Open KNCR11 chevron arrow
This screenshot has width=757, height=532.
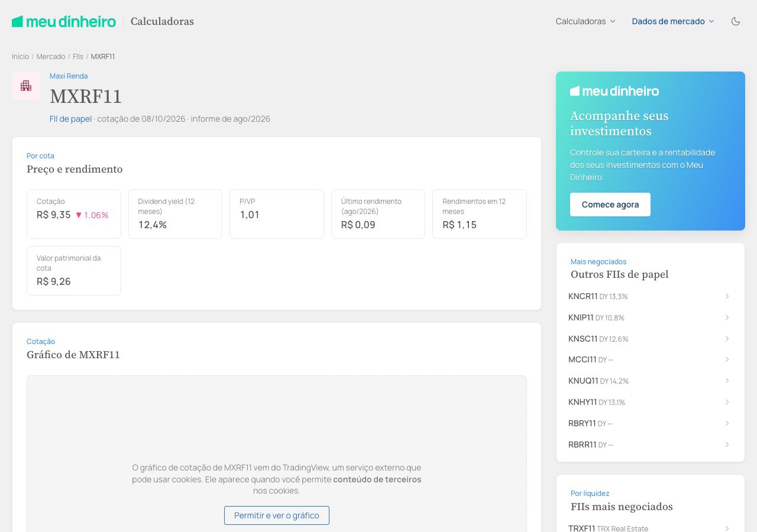(x=727, y=296)
